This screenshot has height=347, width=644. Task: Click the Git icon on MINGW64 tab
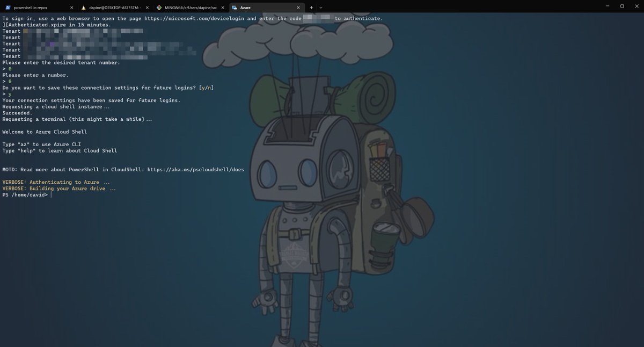click(x=159, y=8)
